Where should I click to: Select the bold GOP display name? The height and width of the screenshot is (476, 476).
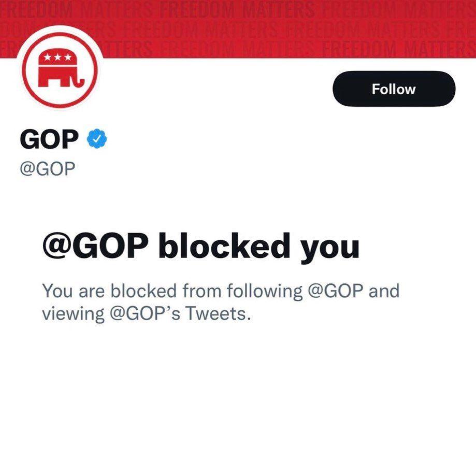[49, 139]
